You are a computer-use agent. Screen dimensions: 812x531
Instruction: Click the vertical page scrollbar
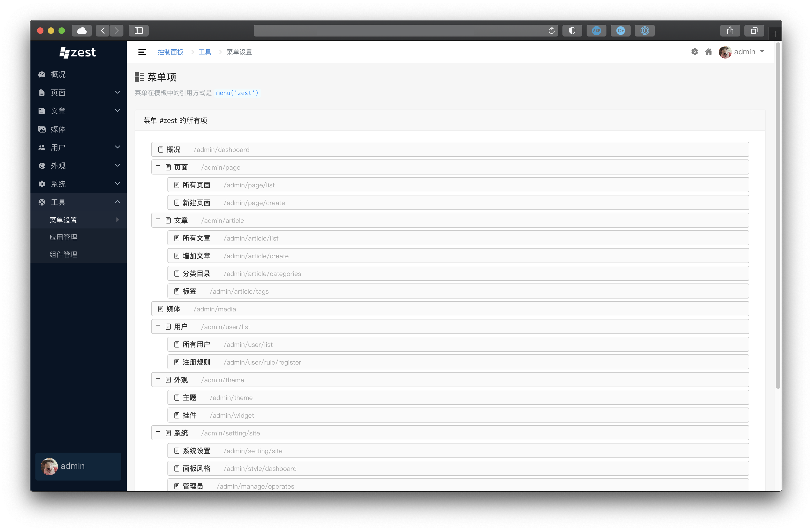pos(778,215)
